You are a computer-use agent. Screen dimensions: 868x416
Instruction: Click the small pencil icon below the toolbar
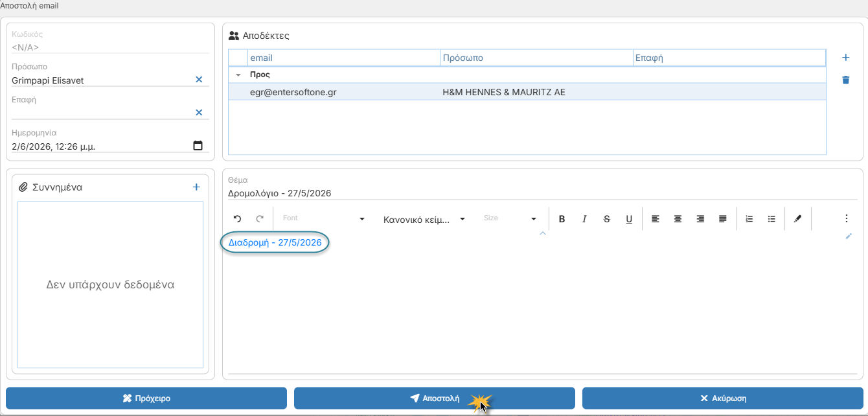[x=849, y=237]
